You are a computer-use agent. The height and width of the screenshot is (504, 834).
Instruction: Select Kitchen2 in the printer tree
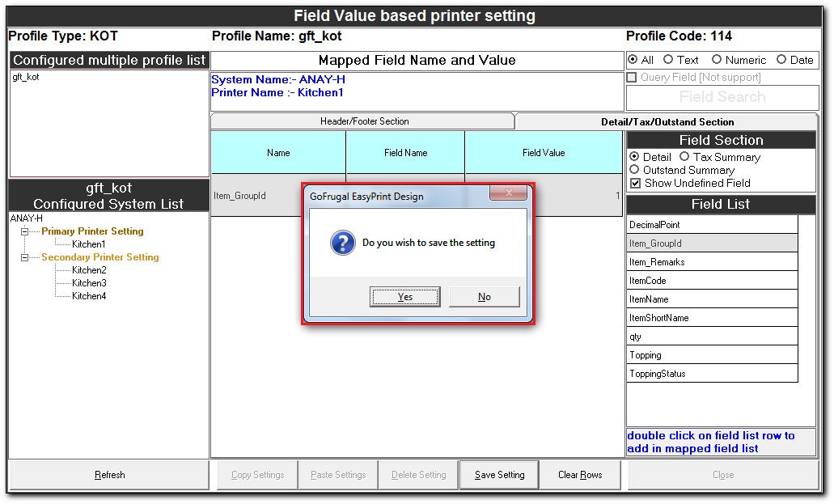89,270
